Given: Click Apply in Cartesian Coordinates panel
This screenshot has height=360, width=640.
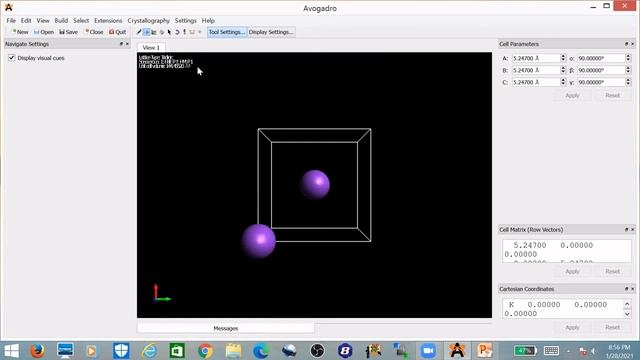Looking at the screenshot, I should (x=572, y=327).
